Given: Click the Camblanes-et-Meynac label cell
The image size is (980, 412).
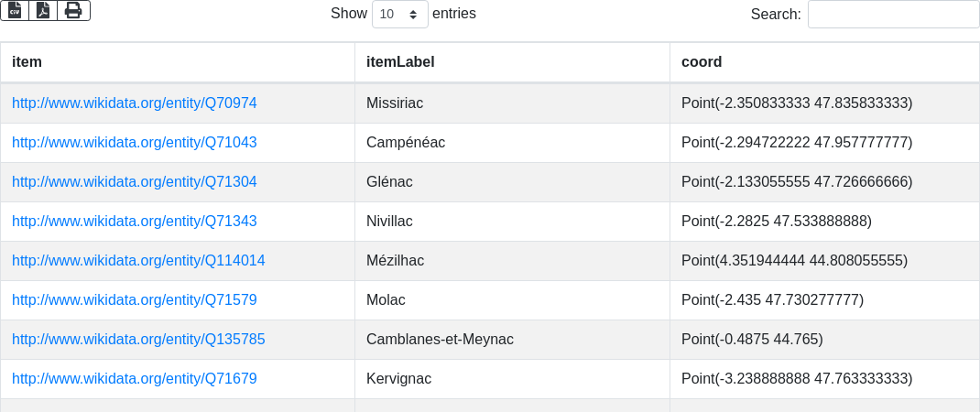Looking at the screenshot, I should pos(440,340).
